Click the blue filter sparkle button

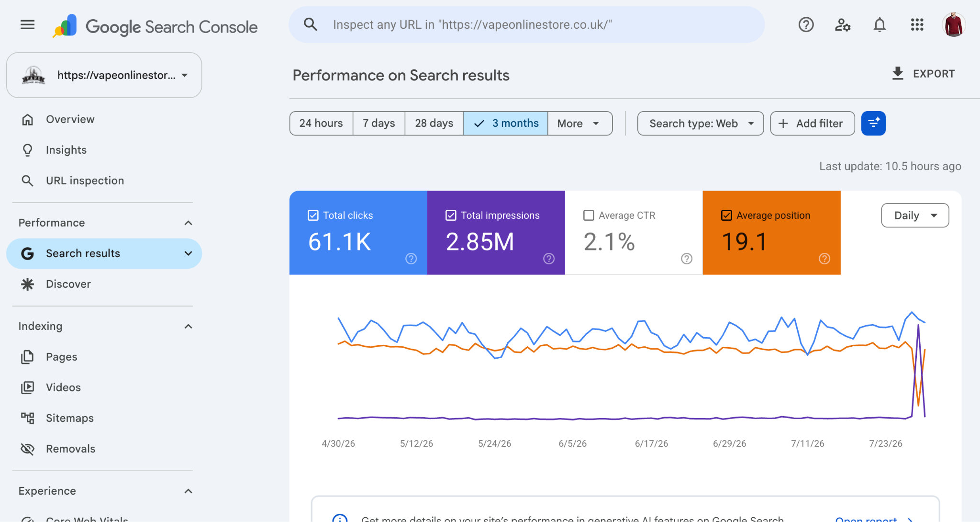coord(873,124)
